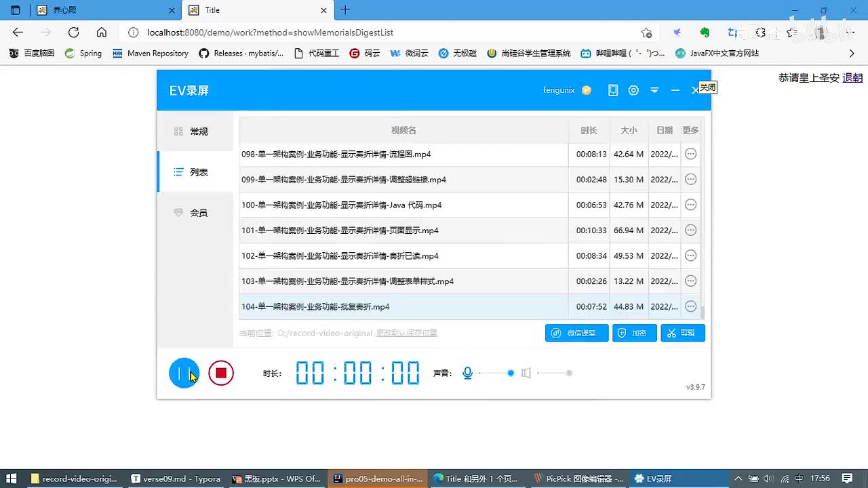Adjust the microphone volume slider
This screenshot has width=868, height=488.
(496, 373)
